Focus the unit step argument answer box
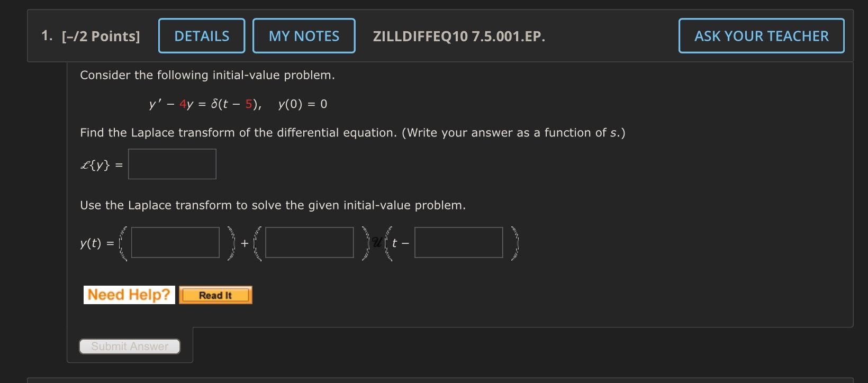Image resolution: width=868 pixels, height=383 pixels. click(x=458, y=242)
